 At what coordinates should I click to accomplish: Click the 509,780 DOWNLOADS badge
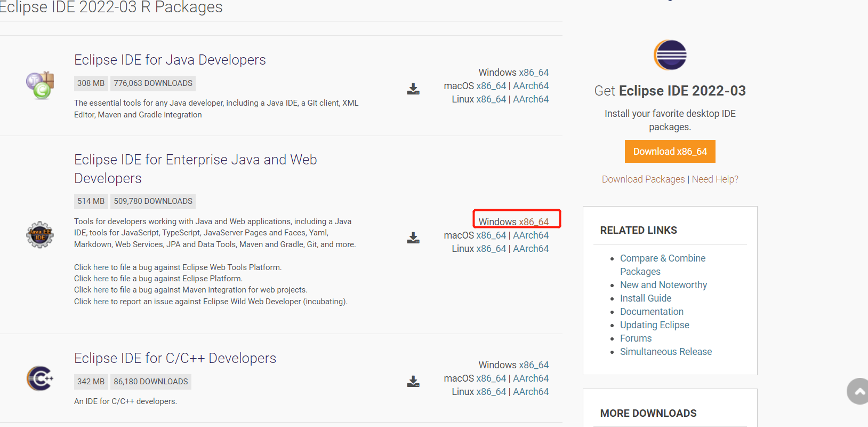[x=153, y=201]
